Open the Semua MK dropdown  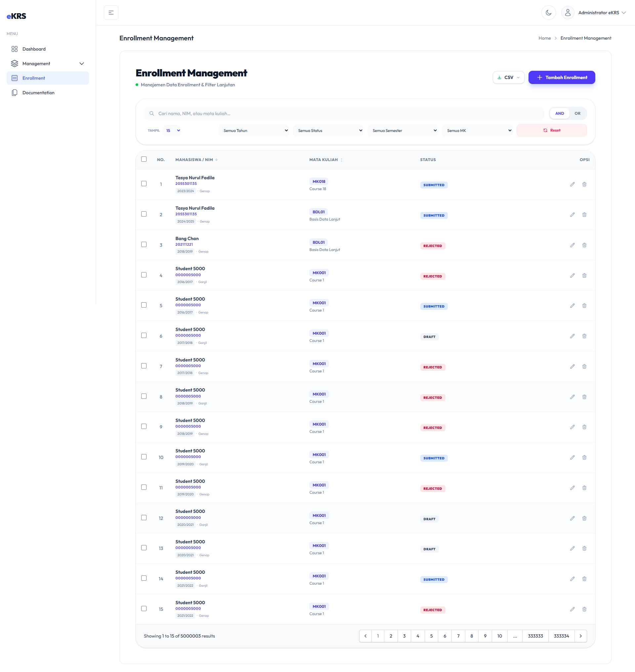point(477,131)
